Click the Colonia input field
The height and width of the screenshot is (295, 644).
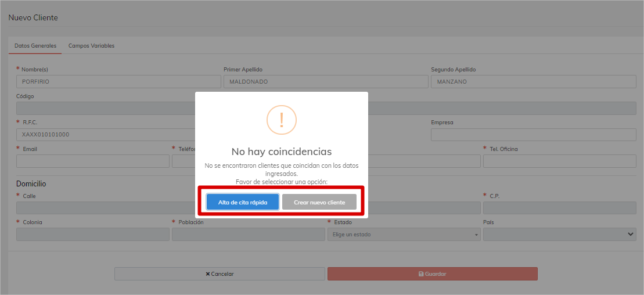click(x=93, y=235)
